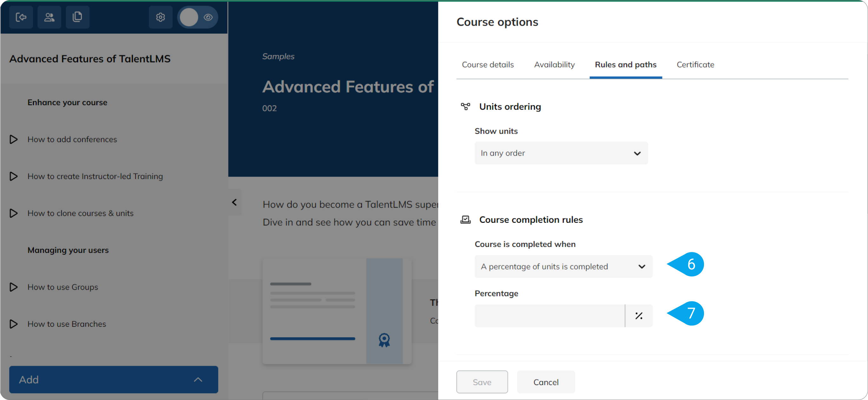Click the certificate thumbnail image
Image resolution: width=868 pixels, height=400 pixels.
(x=337, y=311)
